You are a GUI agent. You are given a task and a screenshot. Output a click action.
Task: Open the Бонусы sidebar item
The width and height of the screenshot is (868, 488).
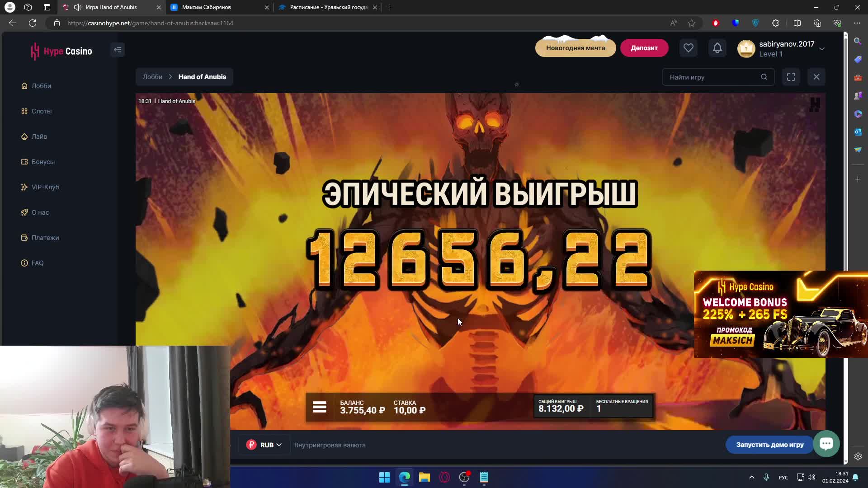[x=38, y=162]
